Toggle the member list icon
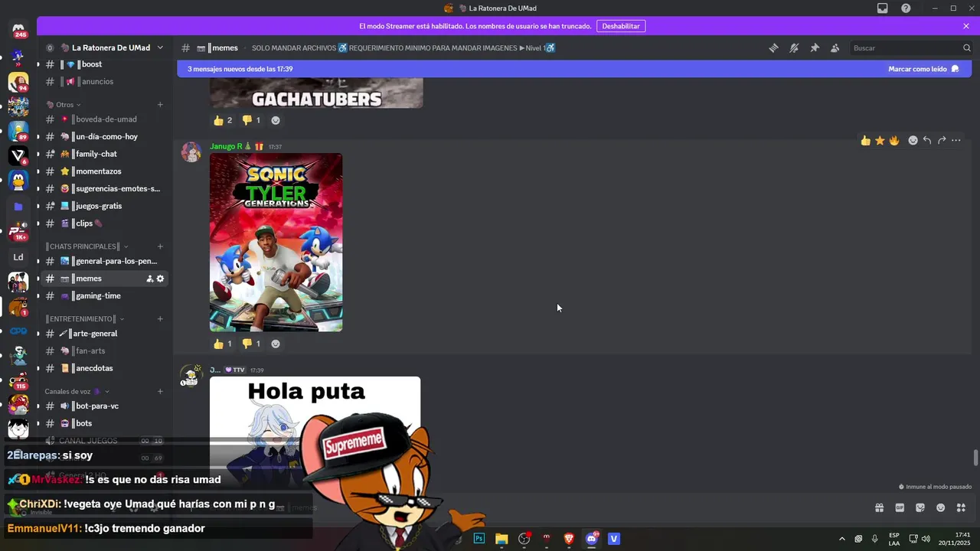The height and width of the screenshot is (551, 980). (x=835, y=47)
